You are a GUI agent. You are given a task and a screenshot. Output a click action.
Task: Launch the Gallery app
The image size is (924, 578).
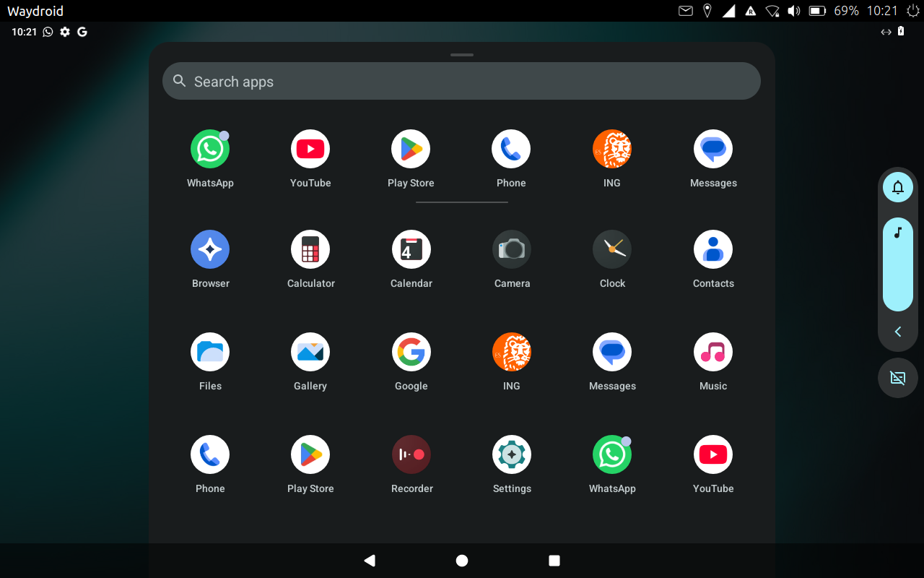point(310,353)
